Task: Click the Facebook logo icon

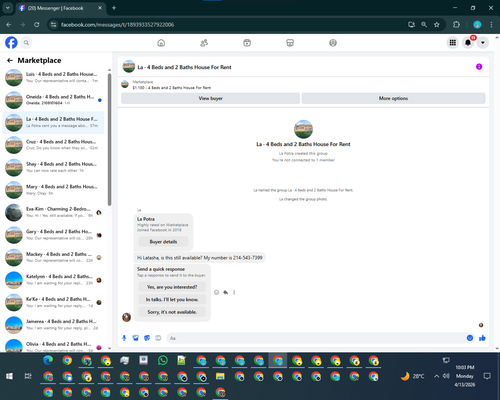Action: pyautogui.click(x=11, y=43)
